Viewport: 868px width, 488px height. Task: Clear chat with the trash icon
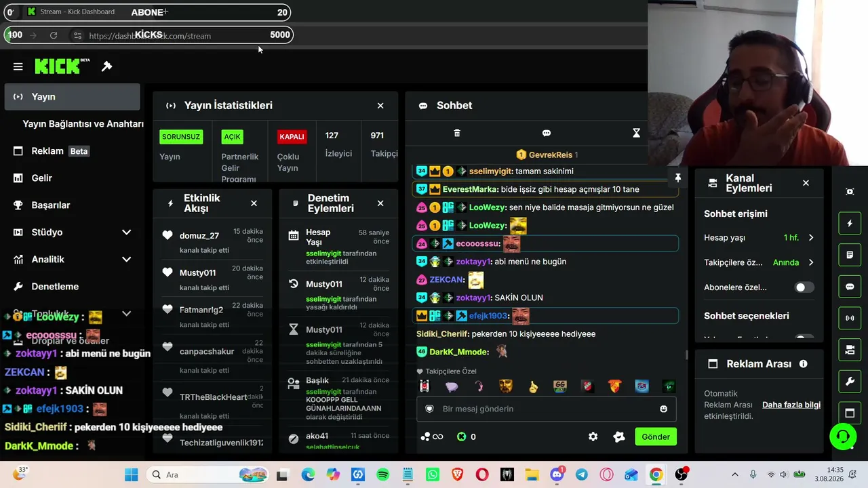pyautogui.click(x=457, y=134)
